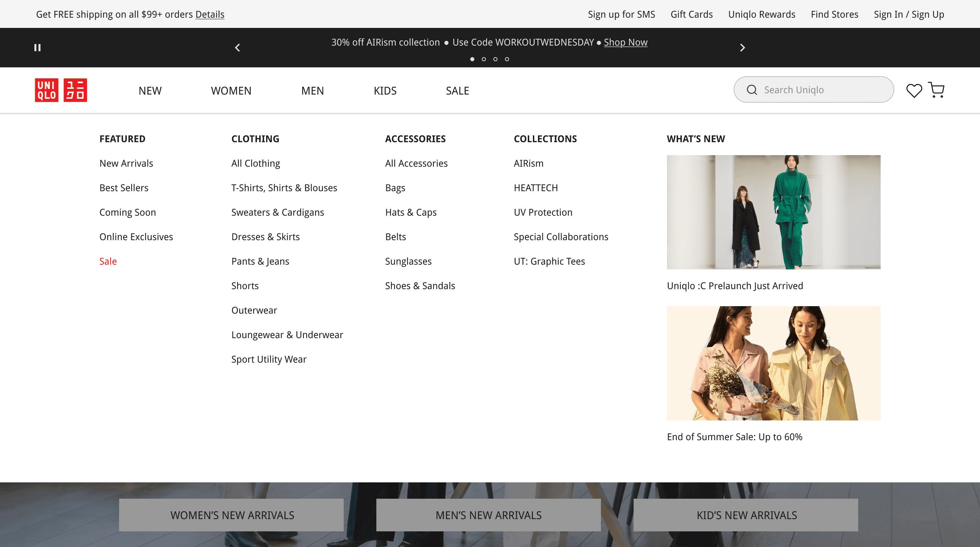Image resolution: width=980 pixels, height=547 pixels.
Task: Expand the SALE navigation menu
Action: coord(457,90)
